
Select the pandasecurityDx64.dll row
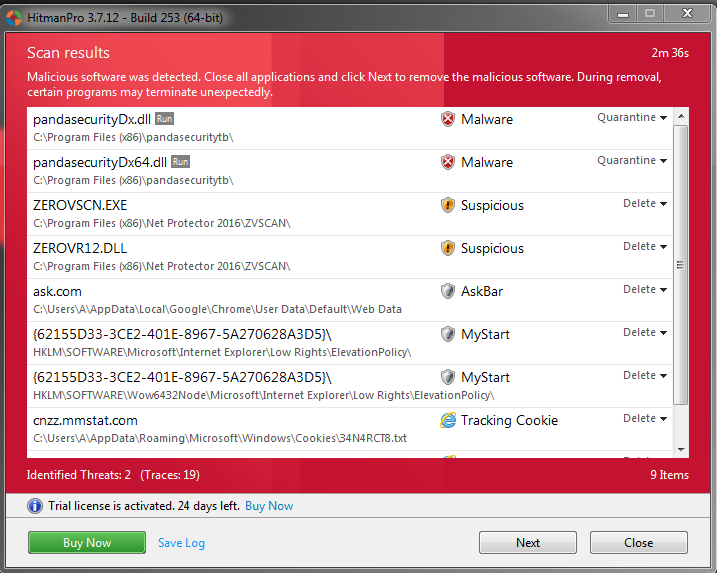pos(350,171)
